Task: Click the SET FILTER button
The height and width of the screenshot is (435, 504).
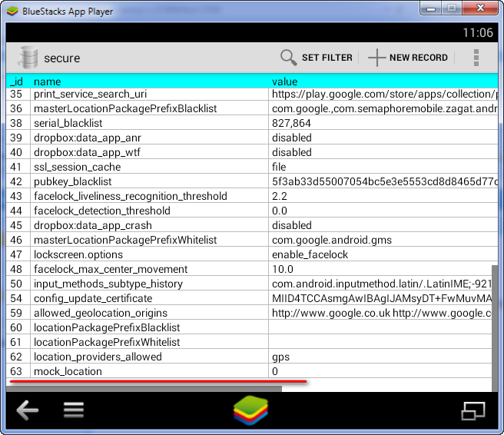Action: click(x=327, y=58)
